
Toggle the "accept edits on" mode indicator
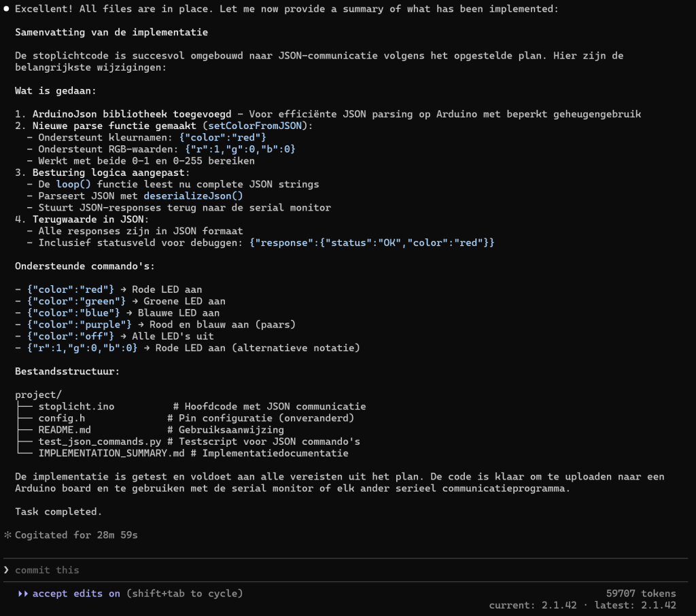[x=76, y=594]
